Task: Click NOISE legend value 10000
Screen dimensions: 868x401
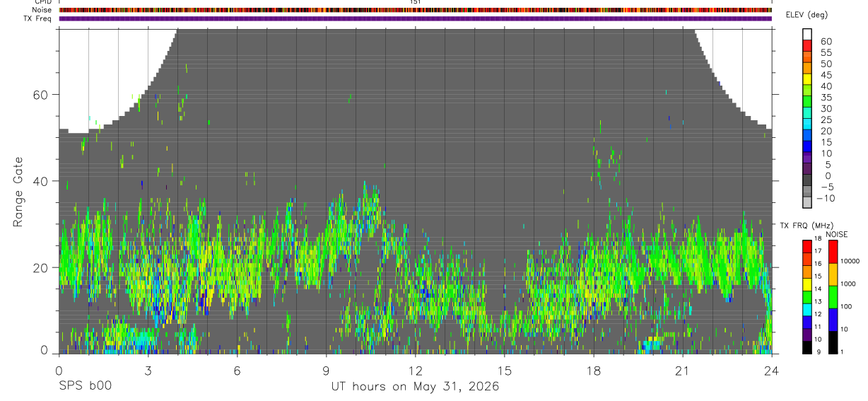Action: [850, 262]
